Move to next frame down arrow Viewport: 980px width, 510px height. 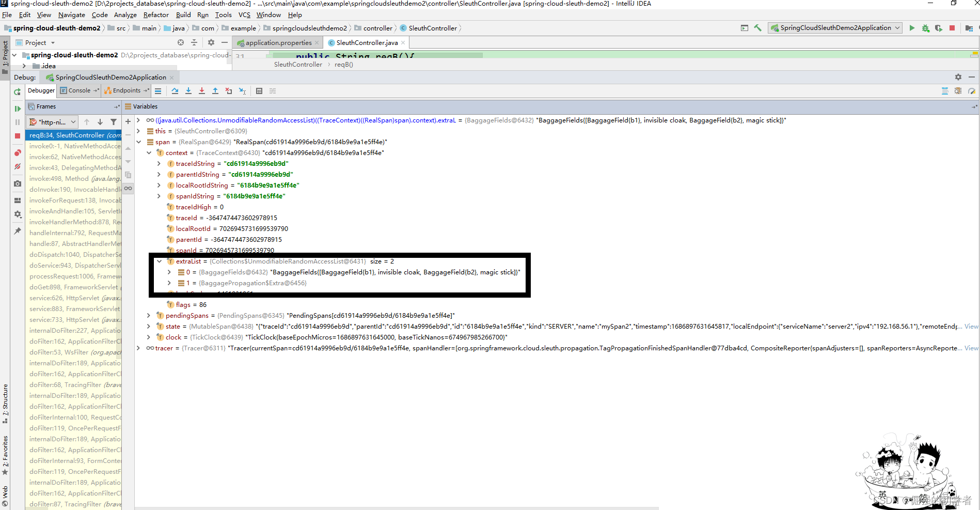pyautogui.click(x=100, y=122)
